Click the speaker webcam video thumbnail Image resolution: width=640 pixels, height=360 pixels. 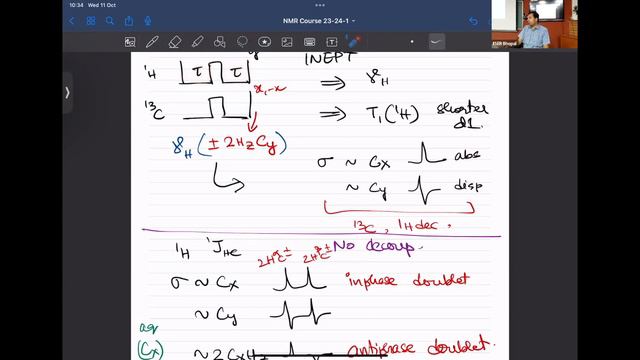pyautogui.click(x=534, y=24)
